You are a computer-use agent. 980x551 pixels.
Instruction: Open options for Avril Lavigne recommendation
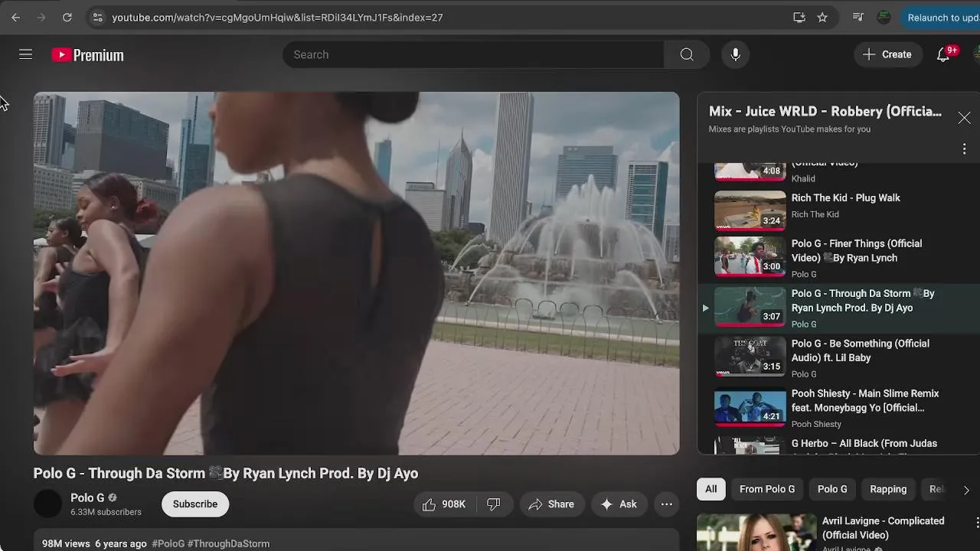(x=977, y=522)
